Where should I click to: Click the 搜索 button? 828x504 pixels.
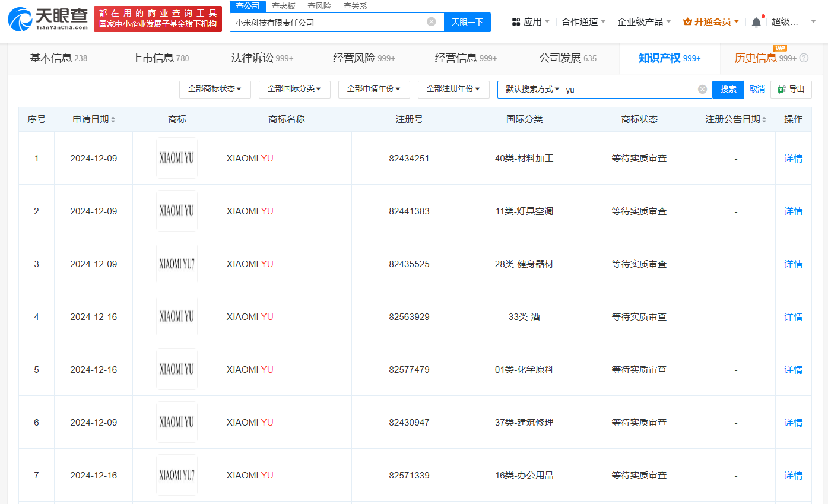pyautogui.click(x=728, y=89)
